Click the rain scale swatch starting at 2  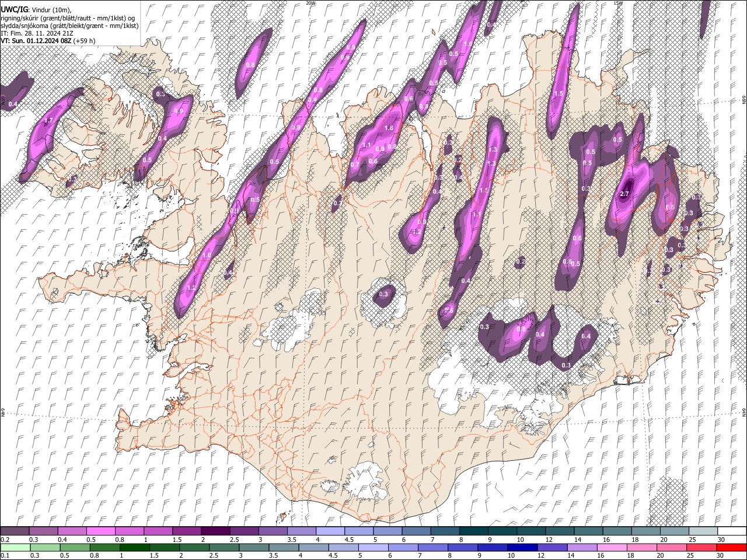point(194,547)
